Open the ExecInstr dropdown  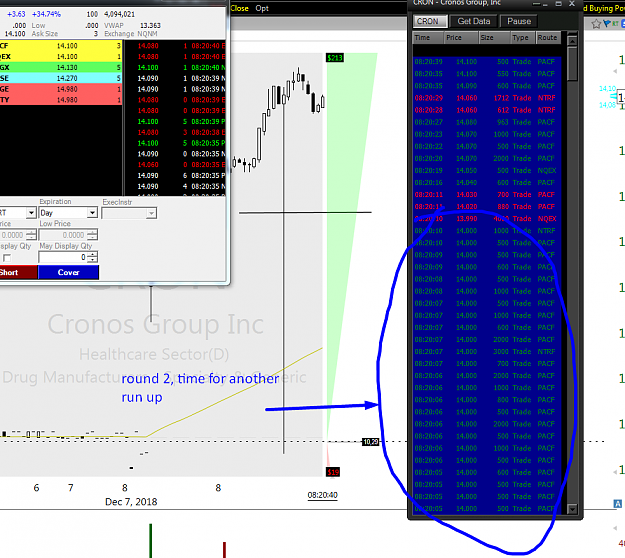[151, 214]
